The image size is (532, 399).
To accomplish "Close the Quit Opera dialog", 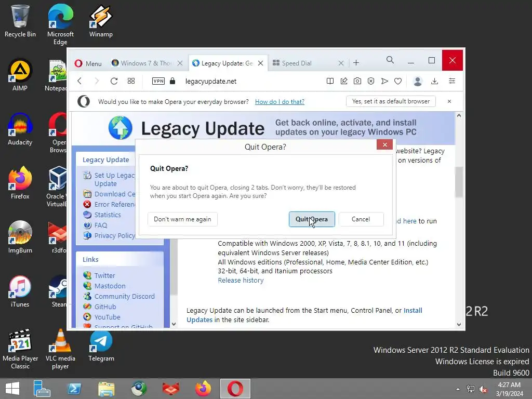I will [x=384, y=144].
